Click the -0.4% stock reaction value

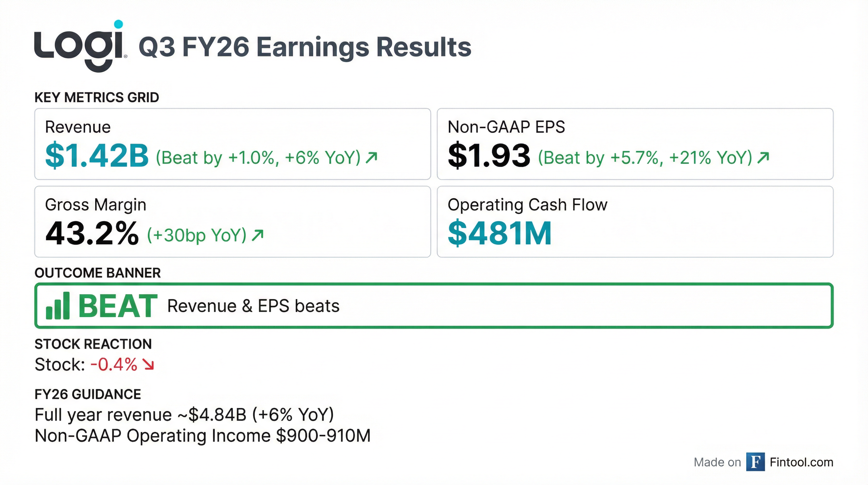(x=114, y=365)
